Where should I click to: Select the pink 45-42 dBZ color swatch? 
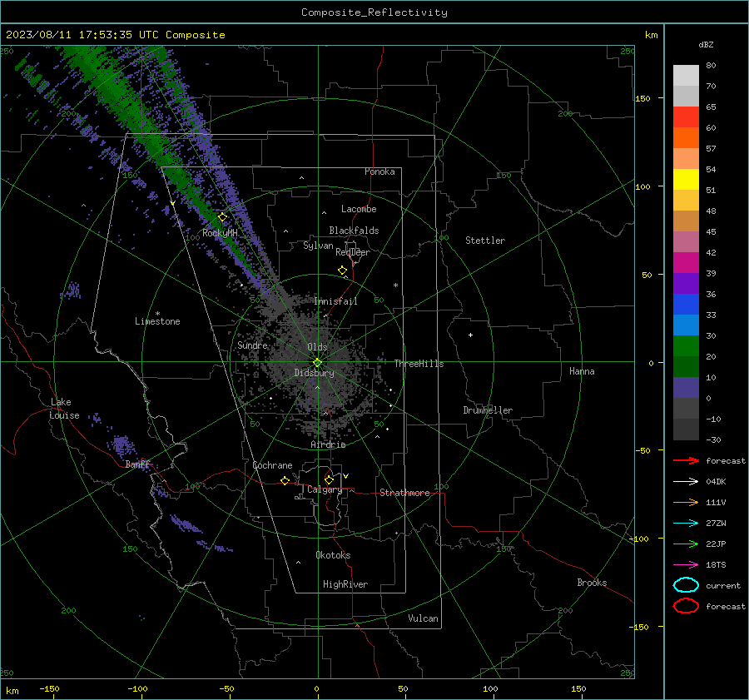(x=686, y=241)
